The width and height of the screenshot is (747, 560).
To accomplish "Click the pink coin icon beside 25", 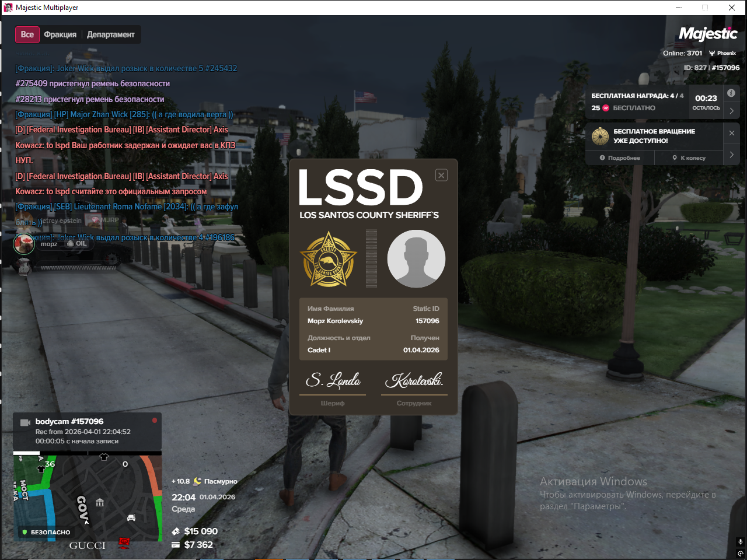I will 606,108.
